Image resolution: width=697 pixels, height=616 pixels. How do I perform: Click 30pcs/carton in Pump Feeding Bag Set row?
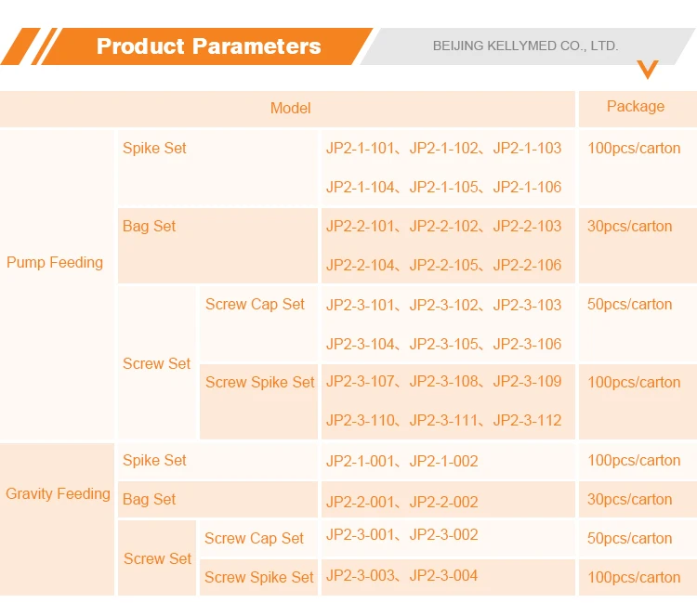pos(629,227)
